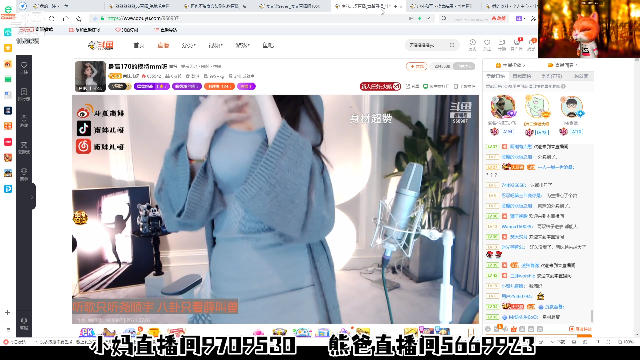
Task: Click the crown noble icon in the chat toolbar
Action: 513,329
